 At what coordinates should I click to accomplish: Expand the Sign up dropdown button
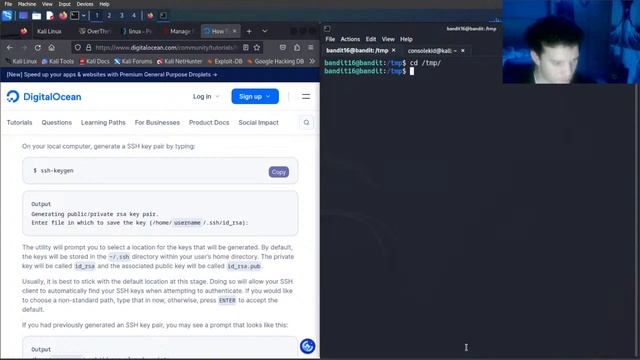click(255, 96)
